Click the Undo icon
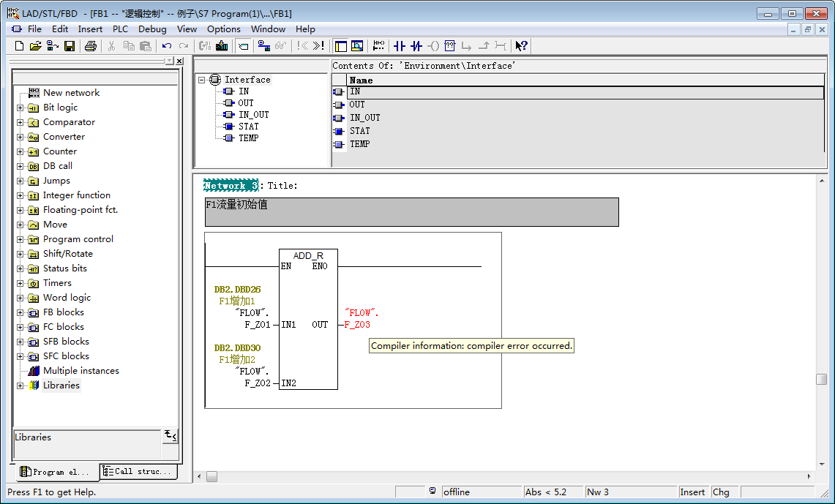 (x=167, y=46)
